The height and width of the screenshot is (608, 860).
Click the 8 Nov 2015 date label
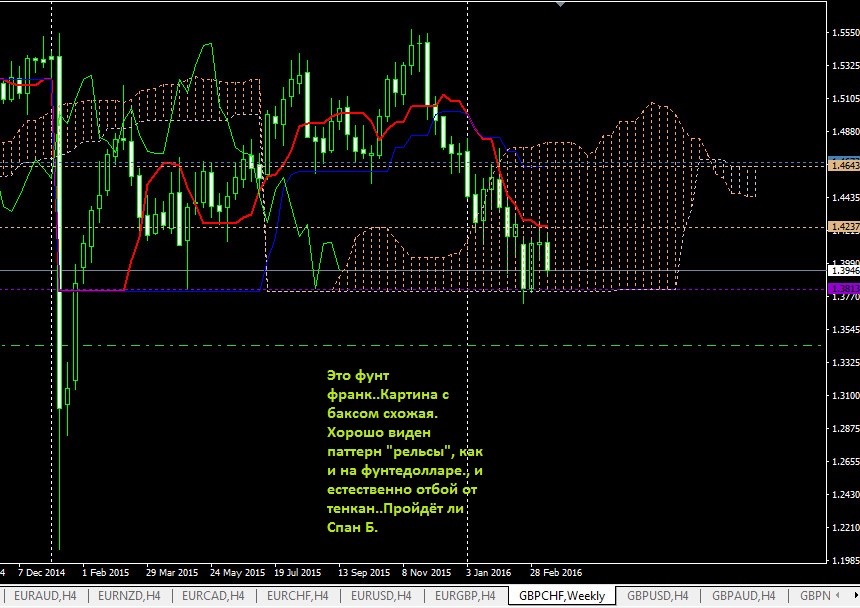point(426,572)
